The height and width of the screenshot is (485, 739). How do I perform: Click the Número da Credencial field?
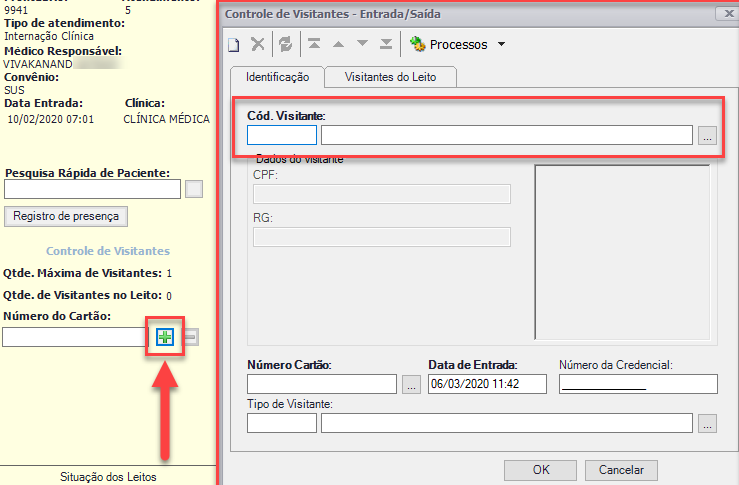(638, 384)
